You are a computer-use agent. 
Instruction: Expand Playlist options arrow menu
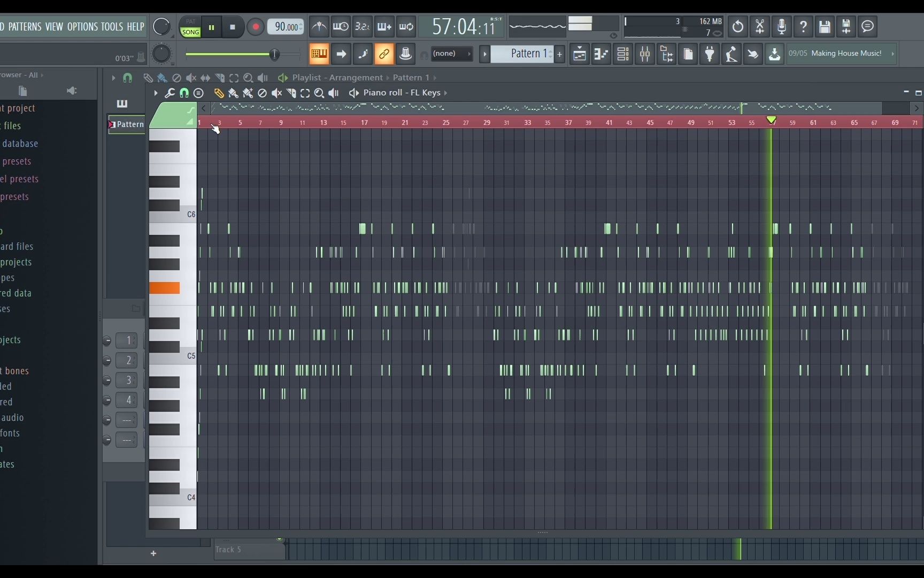coord(113,78)
